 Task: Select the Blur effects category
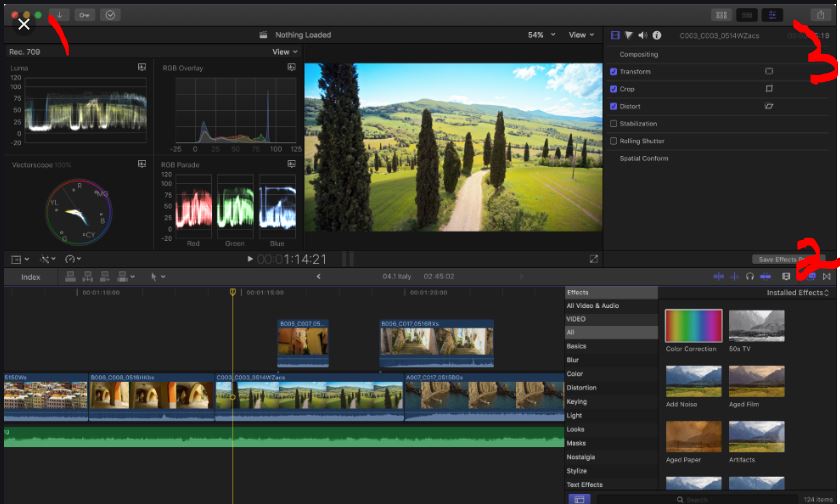pyautogui.click(x=573, y=360)
